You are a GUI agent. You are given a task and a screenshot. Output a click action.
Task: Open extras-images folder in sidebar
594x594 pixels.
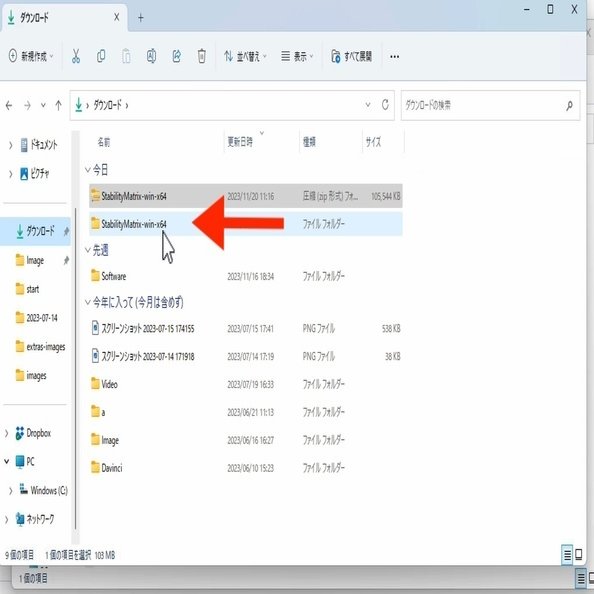click(40, 347)
